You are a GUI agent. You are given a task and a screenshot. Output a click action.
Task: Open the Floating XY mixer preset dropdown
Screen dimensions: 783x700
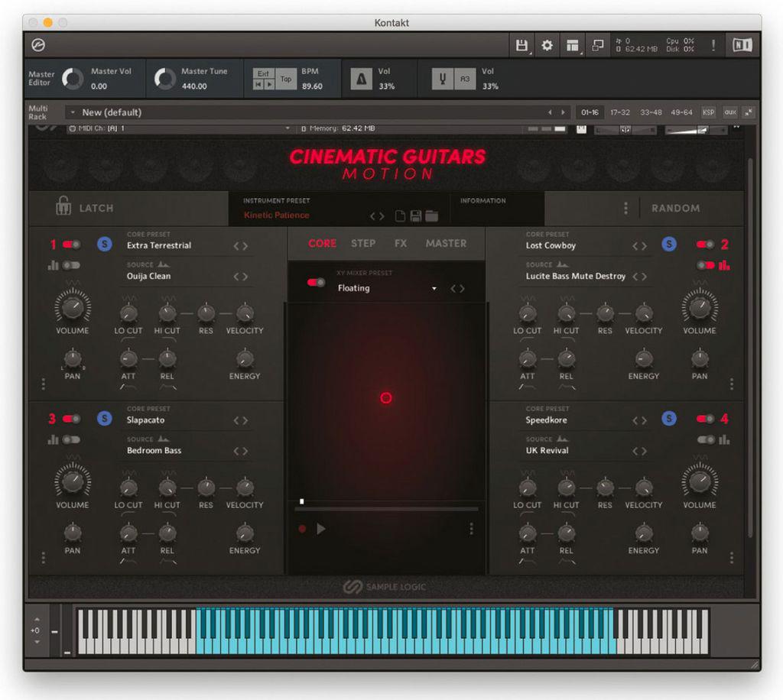434,288
